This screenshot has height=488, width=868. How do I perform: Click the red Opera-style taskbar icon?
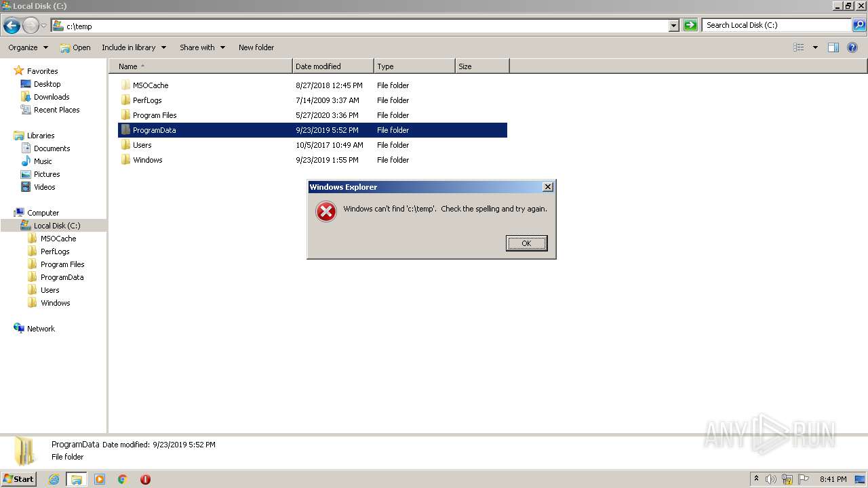point(145,479)
